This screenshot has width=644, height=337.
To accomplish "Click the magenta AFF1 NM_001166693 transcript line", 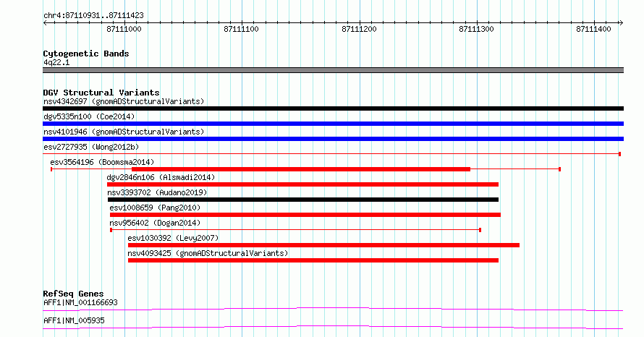I will coord(333,309).
